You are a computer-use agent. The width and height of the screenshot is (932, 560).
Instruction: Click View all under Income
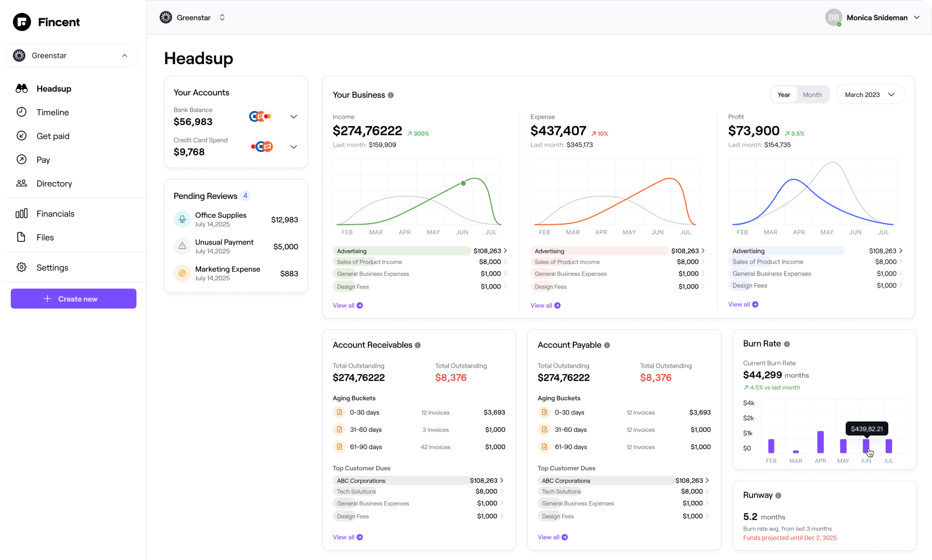(348, 306)
